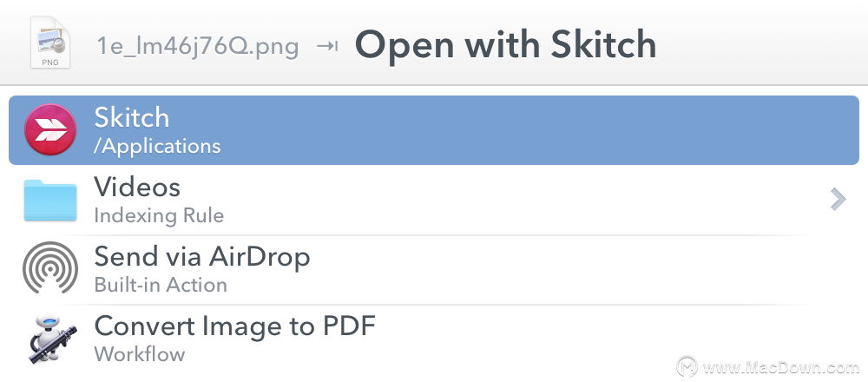Choose the Convert Image to PDF workflow
This screenshot has height=382, width=868.
[x=234, y=326]
